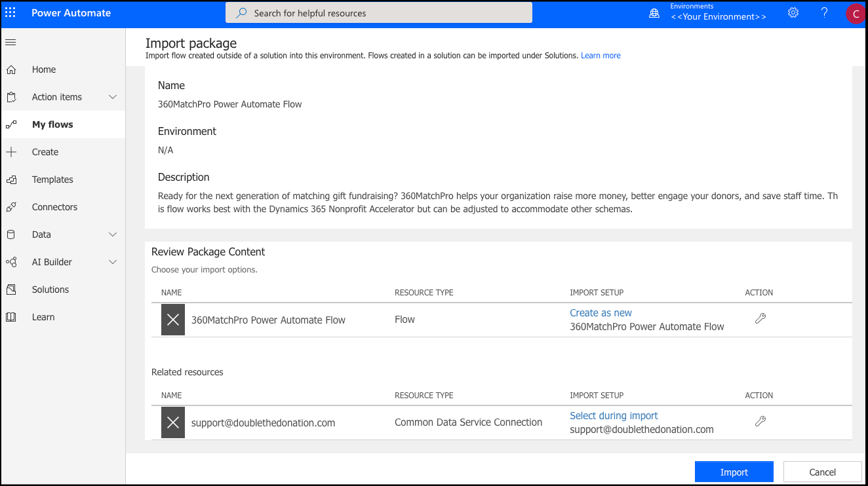Image resolution: width=868 pixels, height=486 pixels.
Task: Click the Environments icon in top bar
Action: tap(654, 12)
